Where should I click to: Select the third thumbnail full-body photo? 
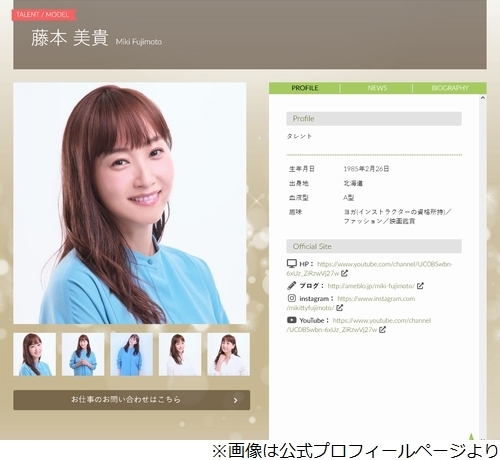132,354
